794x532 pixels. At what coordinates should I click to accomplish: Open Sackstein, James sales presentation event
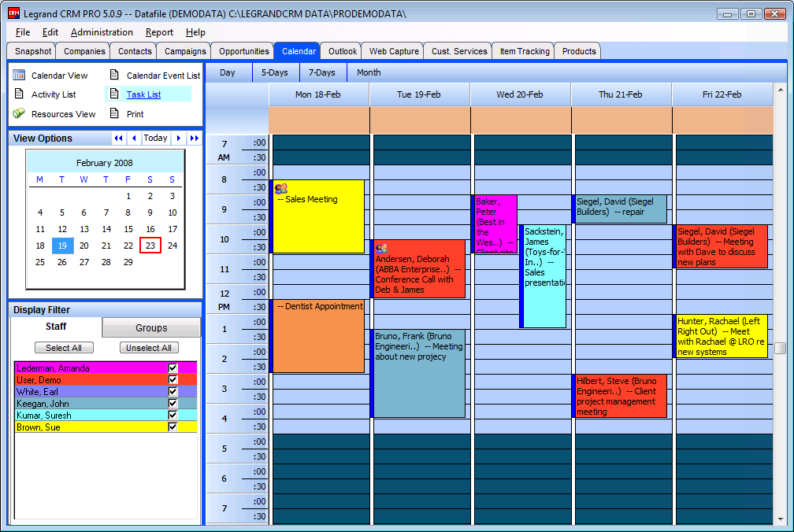point(544,276)
